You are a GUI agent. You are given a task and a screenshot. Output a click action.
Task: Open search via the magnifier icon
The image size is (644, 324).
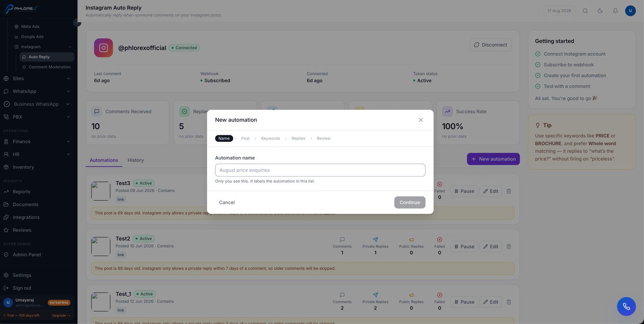(585, 11)
